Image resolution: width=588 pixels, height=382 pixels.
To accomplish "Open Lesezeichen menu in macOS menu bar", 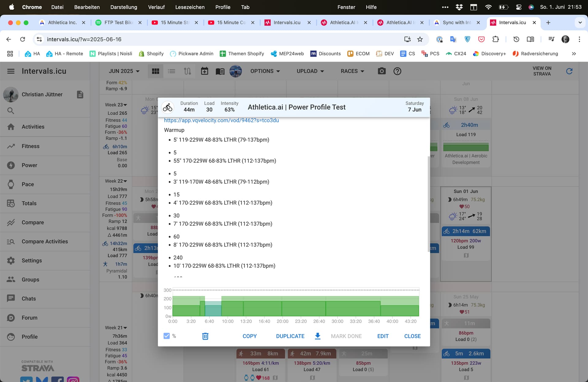I will pyautogui.click(x=190, y=7).
